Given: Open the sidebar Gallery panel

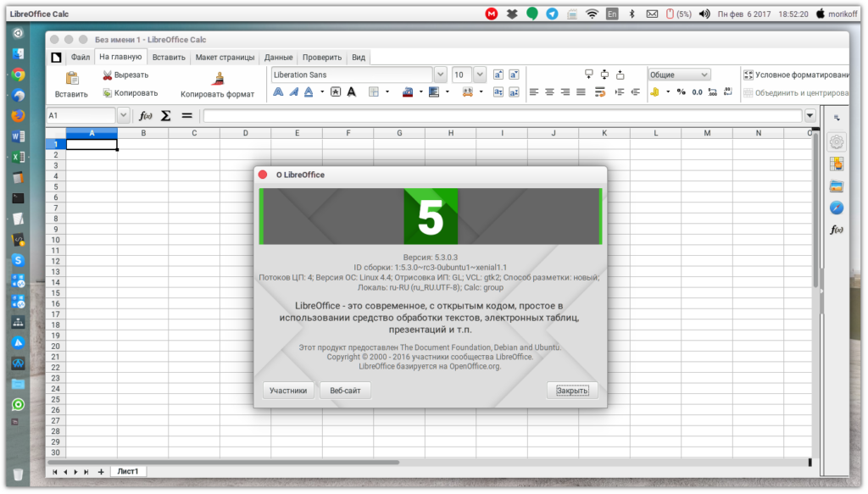Looking at the screenshot, I should click(837, 186).
